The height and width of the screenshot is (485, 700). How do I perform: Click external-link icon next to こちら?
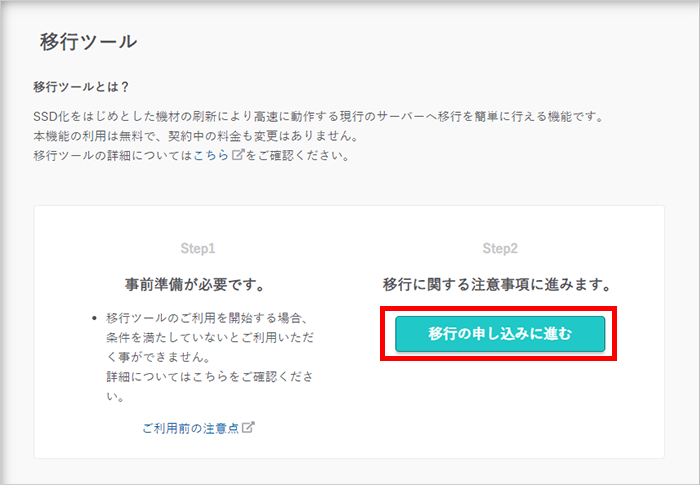238,155
